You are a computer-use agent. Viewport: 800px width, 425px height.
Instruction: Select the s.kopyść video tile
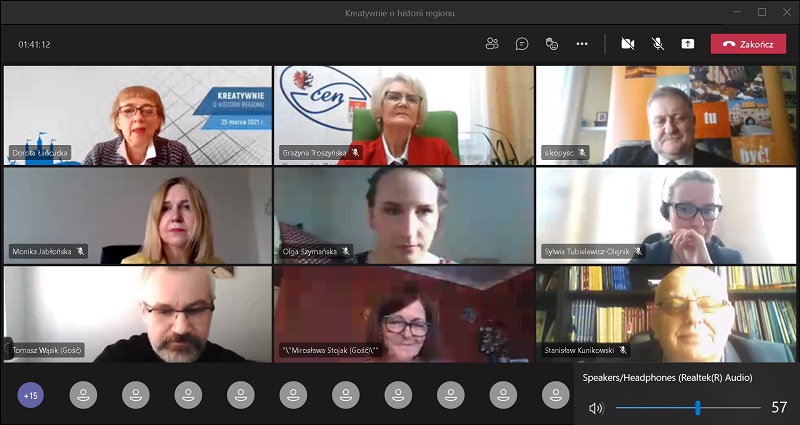(x=666, y=115)
